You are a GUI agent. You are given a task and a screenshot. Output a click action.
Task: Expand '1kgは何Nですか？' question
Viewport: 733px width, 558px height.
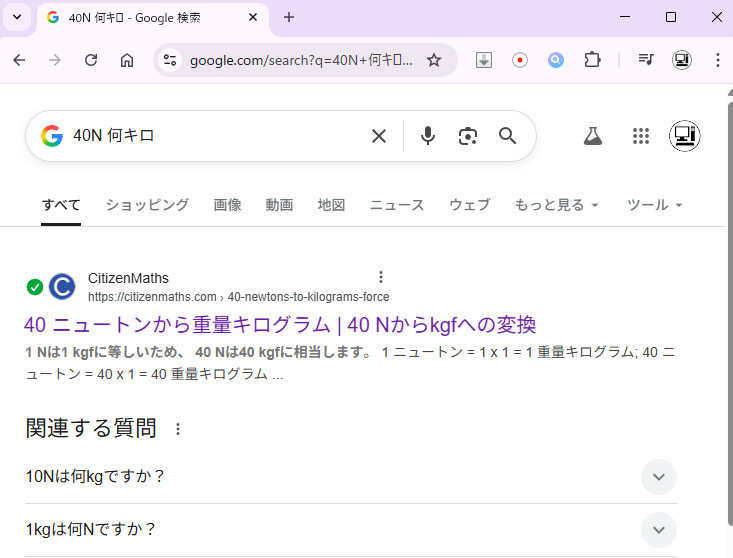click(x=351, y=530)
